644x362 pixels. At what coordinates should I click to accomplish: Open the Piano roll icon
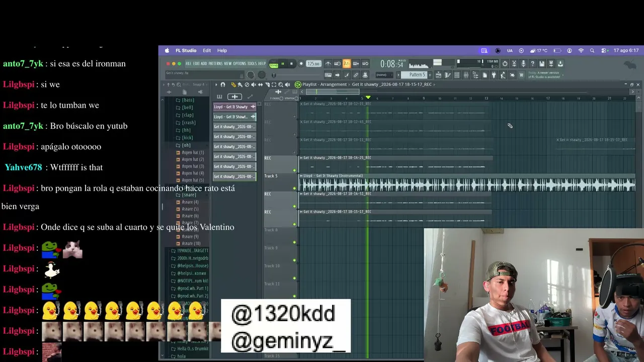[447, 75]
